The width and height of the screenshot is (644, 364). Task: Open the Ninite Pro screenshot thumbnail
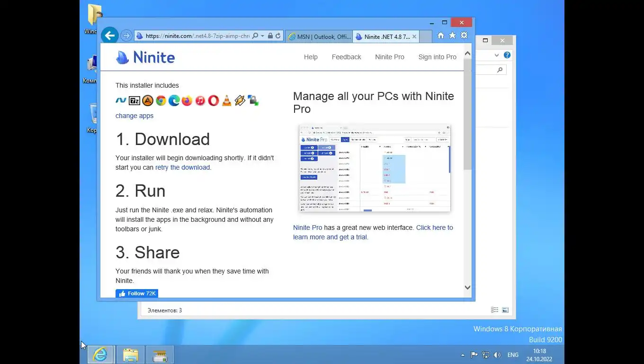click(375, 168)
